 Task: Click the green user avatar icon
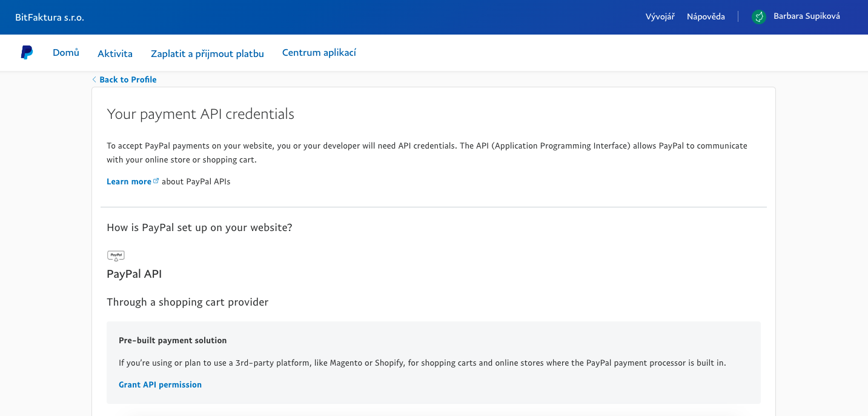(758, 17)
